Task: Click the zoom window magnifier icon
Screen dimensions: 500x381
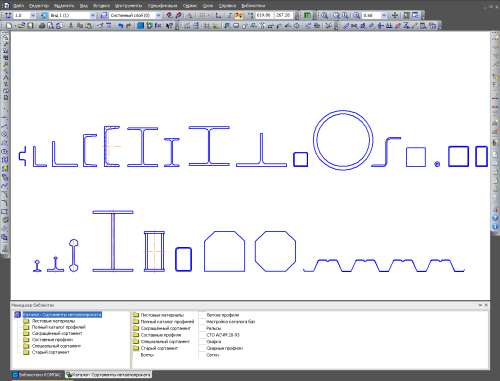Action: coord(324,15)
